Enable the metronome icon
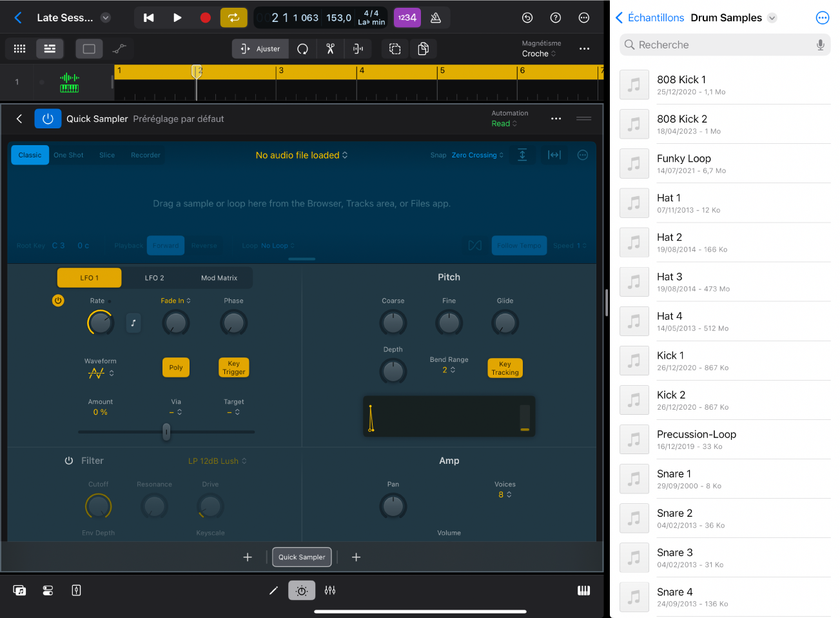The height and width of the screenshot is (618, 840). coord(436,17)
